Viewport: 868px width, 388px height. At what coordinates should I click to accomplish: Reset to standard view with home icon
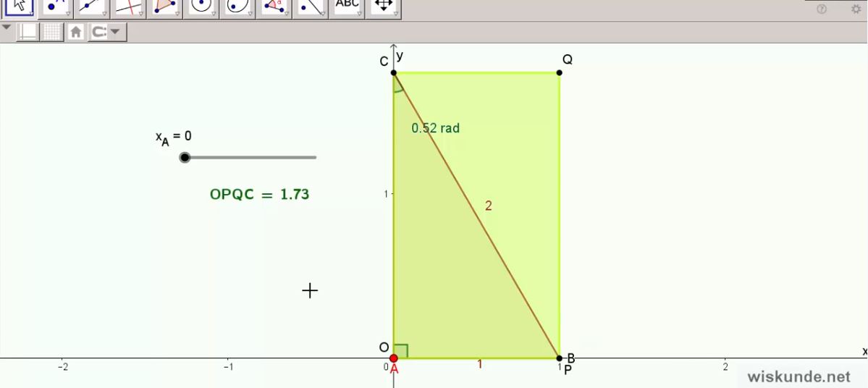point(76,32)
